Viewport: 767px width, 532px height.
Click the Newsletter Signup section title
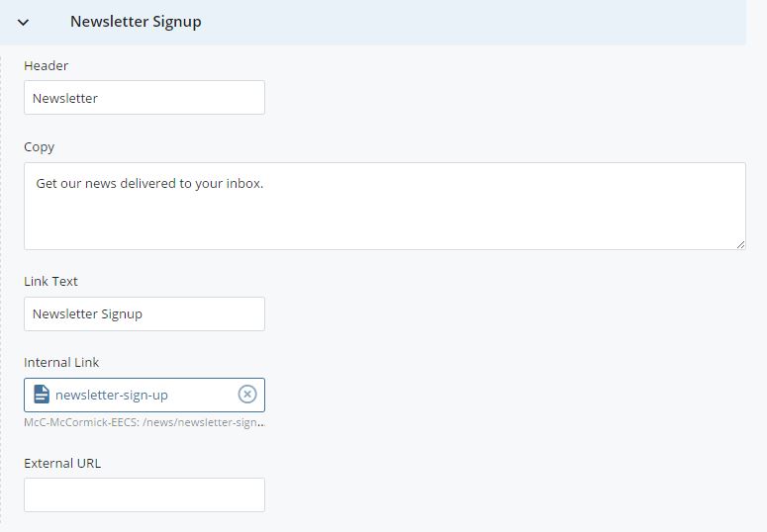coord(136,22)
